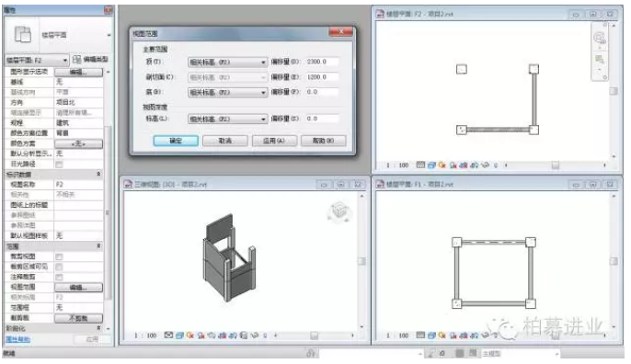Click 1:100 scale in 3D view bar
This screenshot has height=364, width=631.
(145, 336)
